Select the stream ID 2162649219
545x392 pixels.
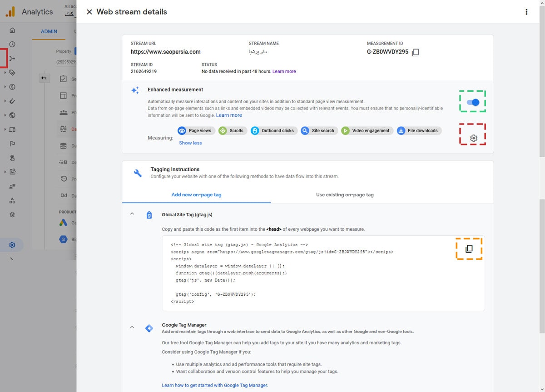pos(144,71)
